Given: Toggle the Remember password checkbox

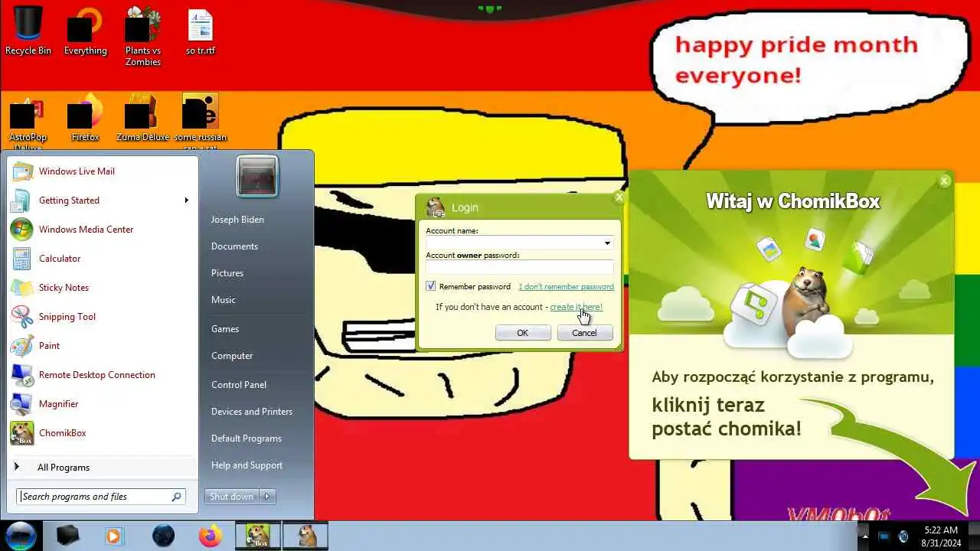Looking at the screenshot, I should pos(431,286).
